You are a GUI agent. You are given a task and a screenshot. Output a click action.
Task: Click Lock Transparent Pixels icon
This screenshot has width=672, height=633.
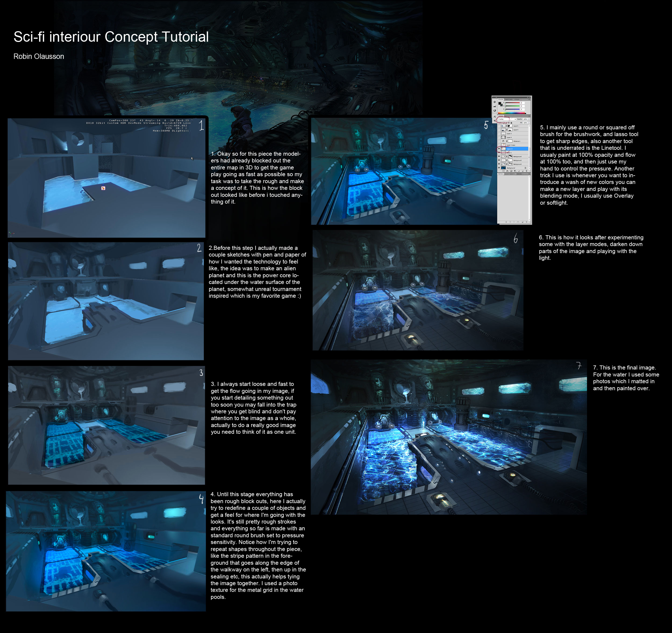pyautogui.click(x=504, y=123)
